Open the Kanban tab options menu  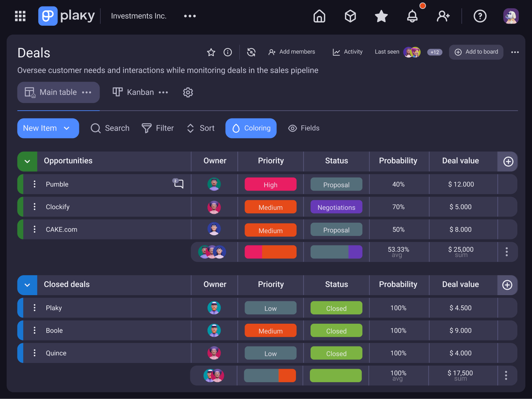click(163, 92)
